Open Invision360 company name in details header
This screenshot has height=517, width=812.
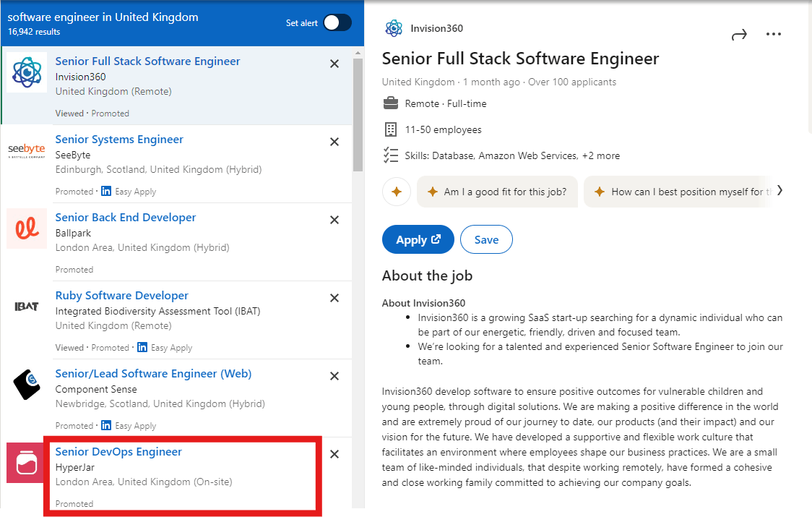click(x=436, y=28)
